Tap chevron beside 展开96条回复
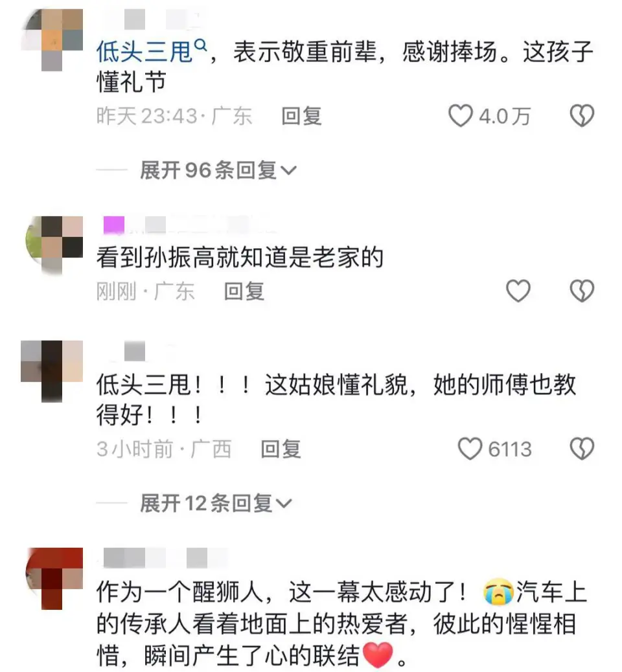 [288, 171]
